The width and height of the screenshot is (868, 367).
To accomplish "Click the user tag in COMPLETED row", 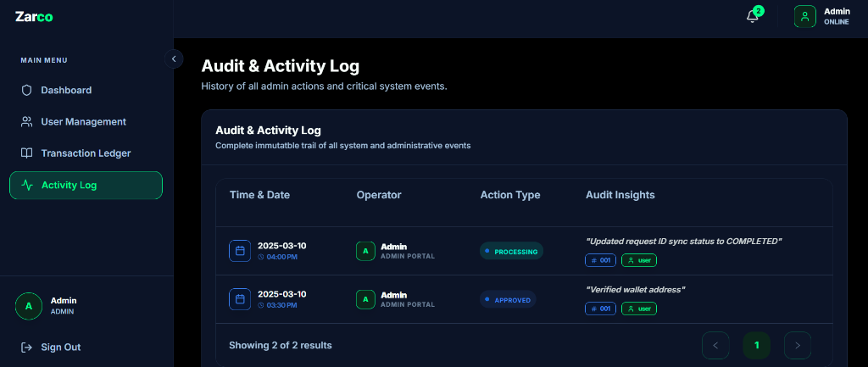I will pyautogui.click(x=639, y=260).
